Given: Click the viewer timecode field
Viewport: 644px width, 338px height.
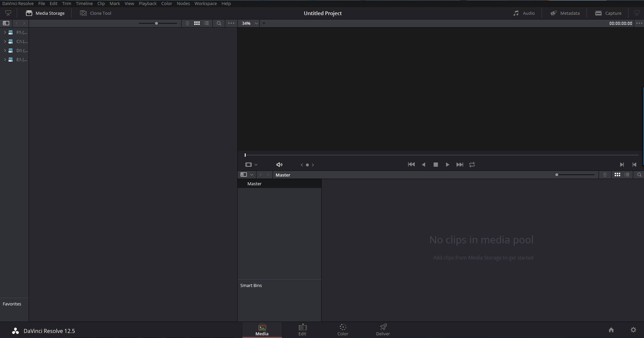Looking at the screenshot, I should click(620, 23).
